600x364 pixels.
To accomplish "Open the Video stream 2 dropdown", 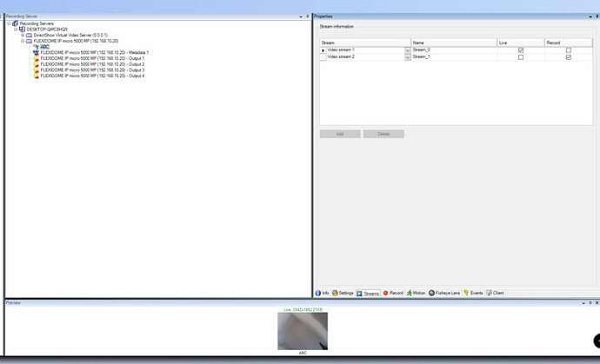I will (408, 57).
